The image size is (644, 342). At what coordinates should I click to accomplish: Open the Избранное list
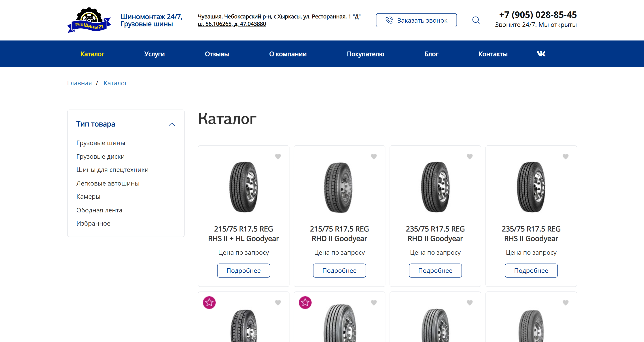pyautogui.click(x=93, y=223)
